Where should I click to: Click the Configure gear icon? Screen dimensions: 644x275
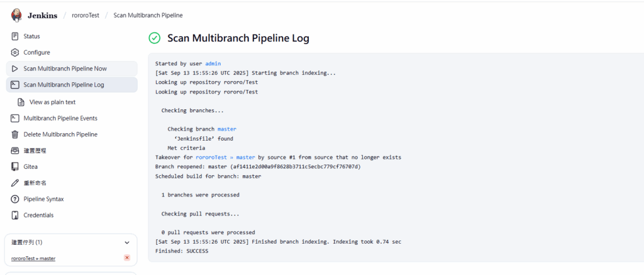pos(15,53)
